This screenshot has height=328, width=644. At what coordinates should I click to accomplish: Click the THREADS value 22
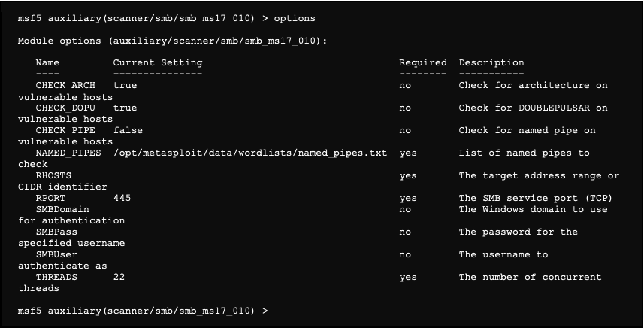pos(119,278)
